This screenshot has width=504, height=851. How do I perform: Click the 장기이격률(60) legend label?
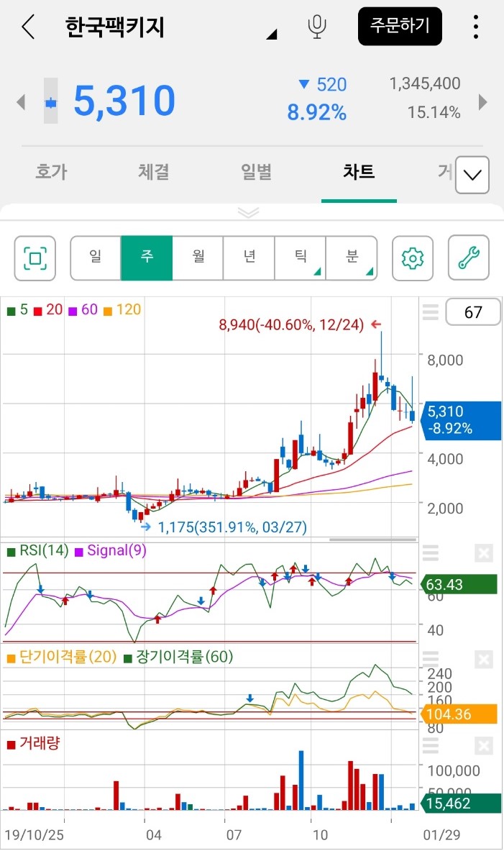pyautogui.click(x=178, y=657)
